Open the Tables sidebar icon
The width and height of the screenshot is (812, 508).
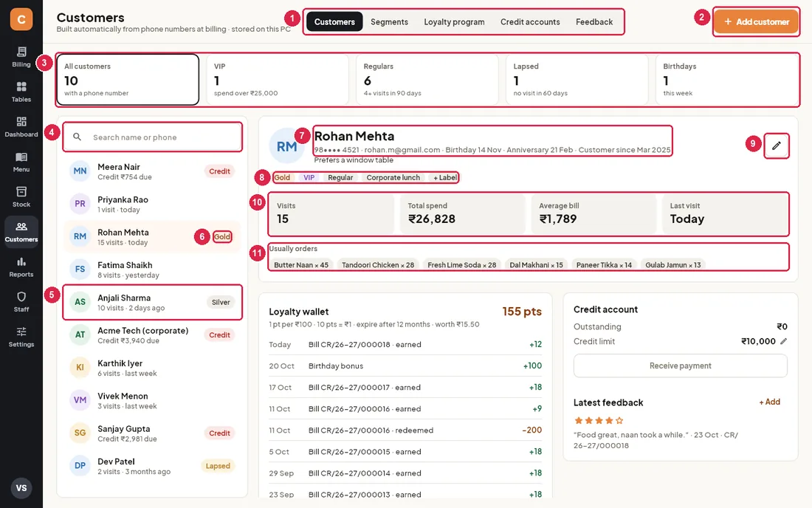click(21, 92)
